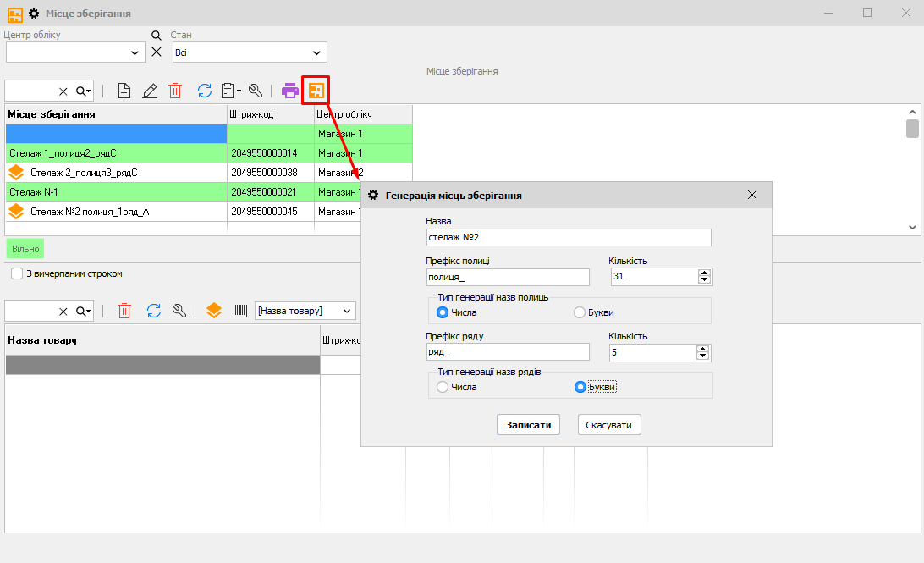Click the wrench settings icon in the upper toolbar
The height and width of the screenshot is (563, 924).
tap(255, 91)
